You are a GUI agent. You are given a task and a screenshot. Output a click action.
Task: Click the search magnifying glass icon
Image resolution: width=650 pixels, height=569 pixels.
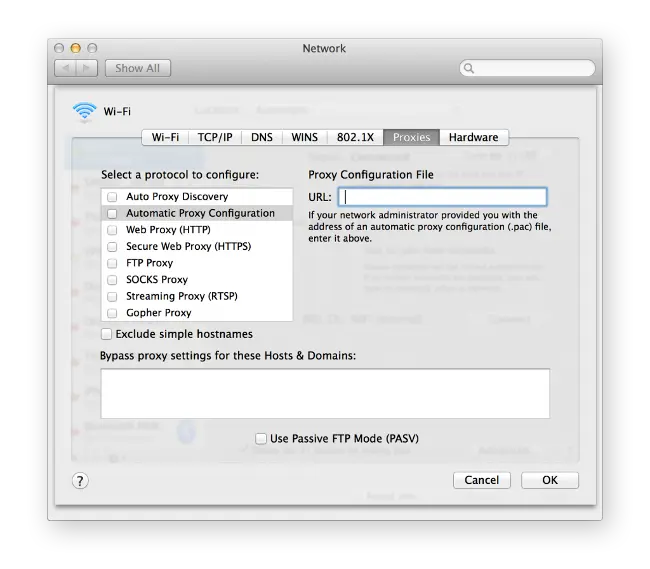(x=469, y=69)
